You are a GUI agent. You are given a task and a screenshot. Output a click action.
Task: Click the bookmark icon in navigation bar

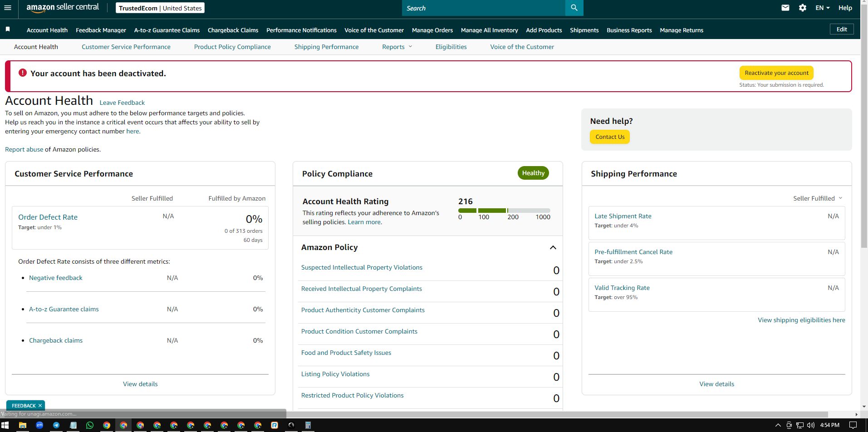[8, 29]
